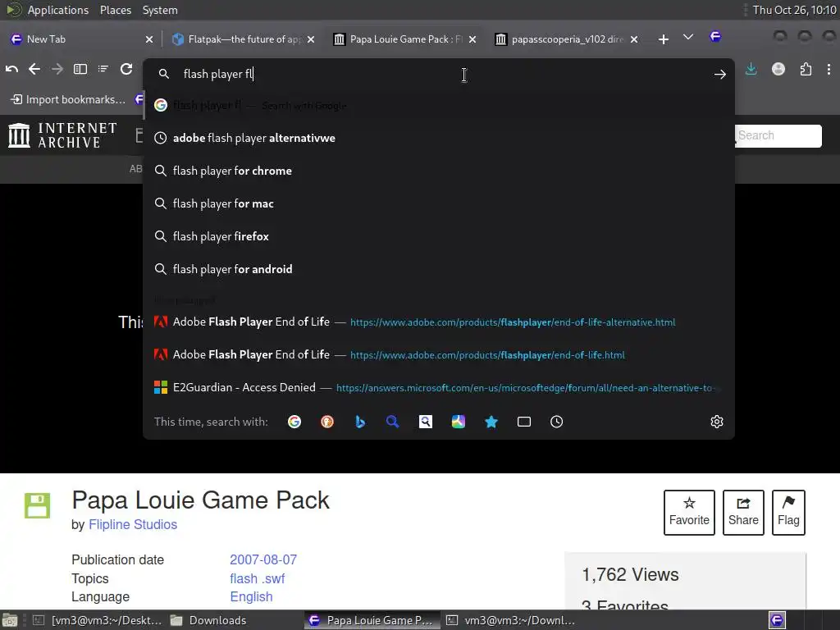Screen dimensions: 840x630
Task: Open the Flipline Studios link
Action: tap(133, 524)
